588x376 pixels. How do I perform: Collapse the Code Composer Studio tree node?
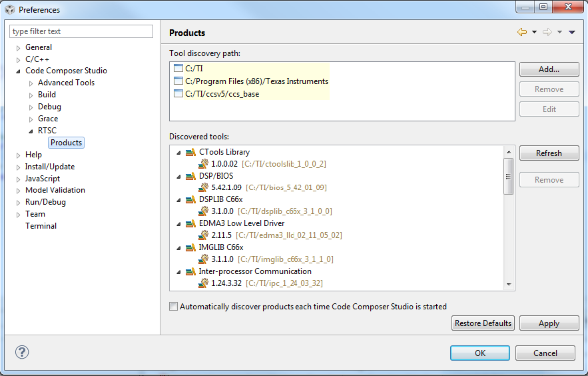(19, 71)
